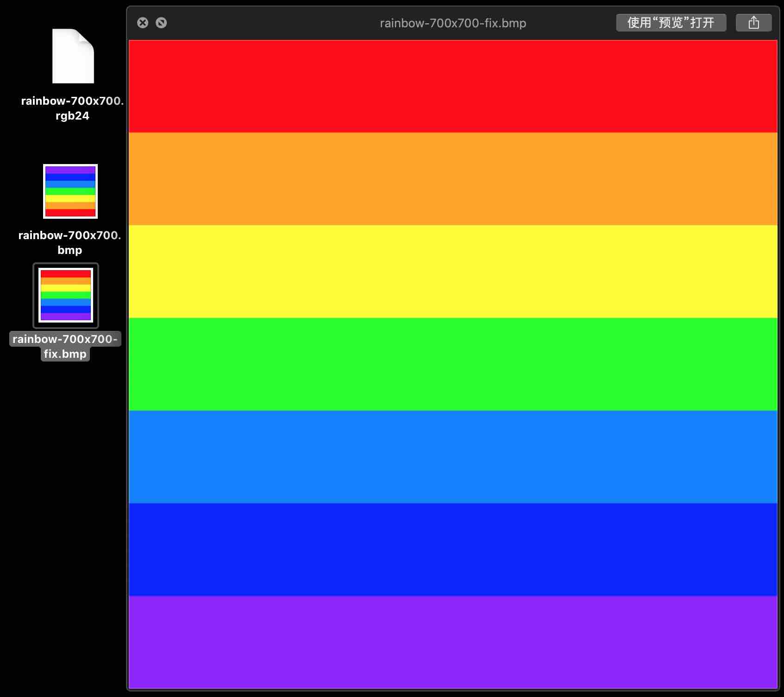Click the preview title 'rainbow-700x700-fix.bmp'

453,23
